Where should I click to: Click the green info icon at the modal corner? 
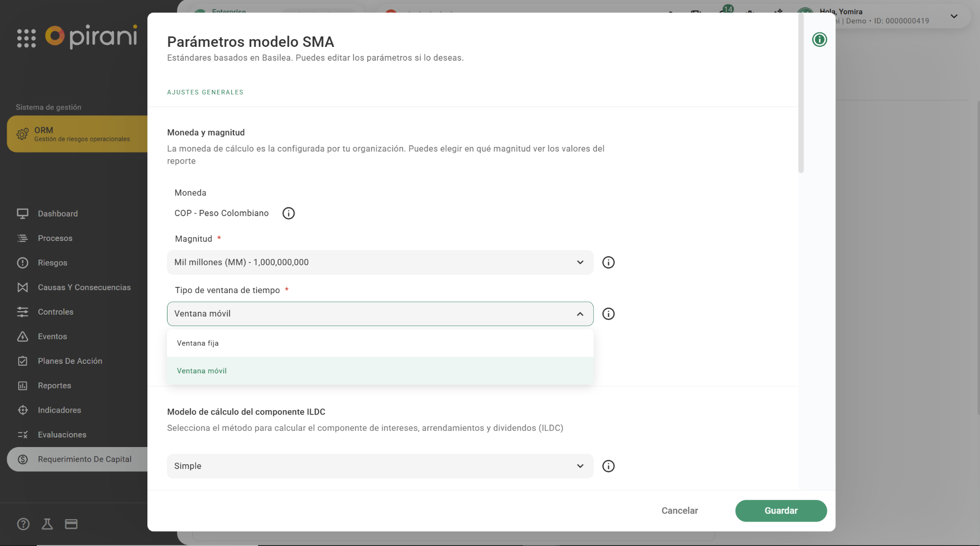point(819,40)
